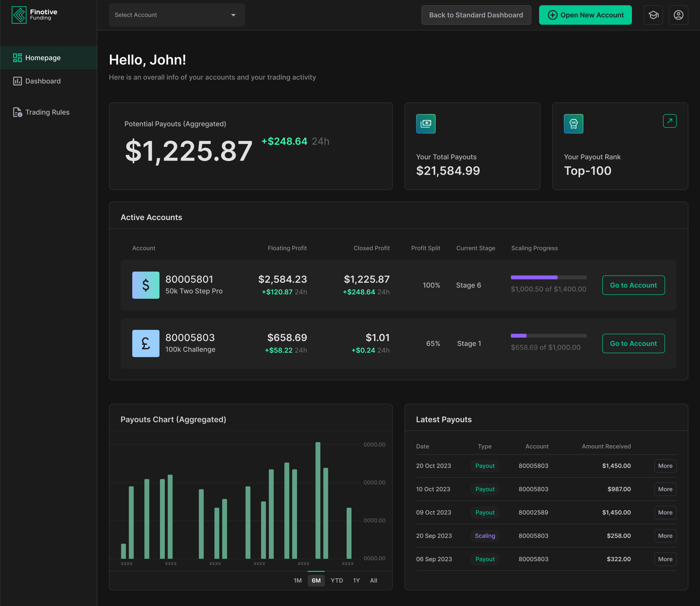
Task: Click More for 20 Oct 2023 payout
Action: click(665, 466)
